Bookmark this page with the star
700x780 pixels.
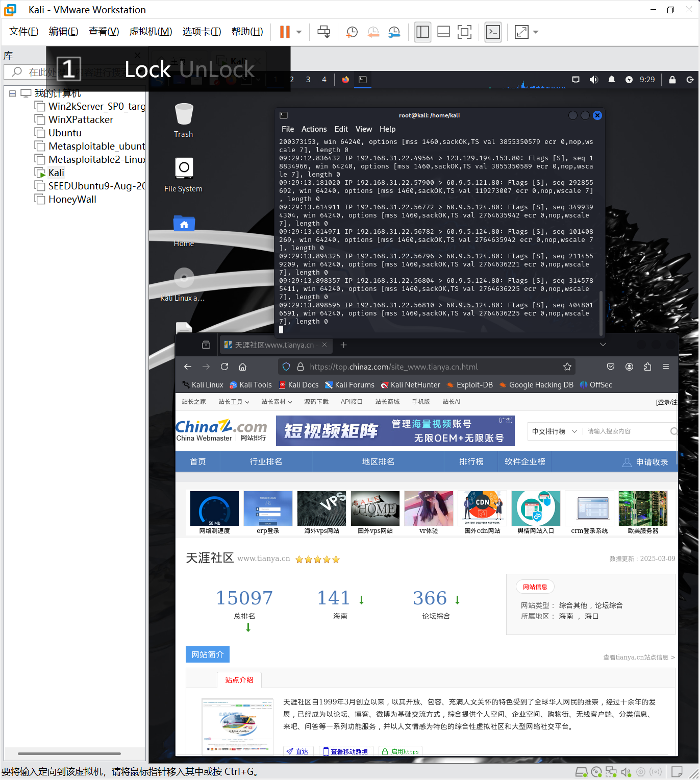click(x=567, y=367)
